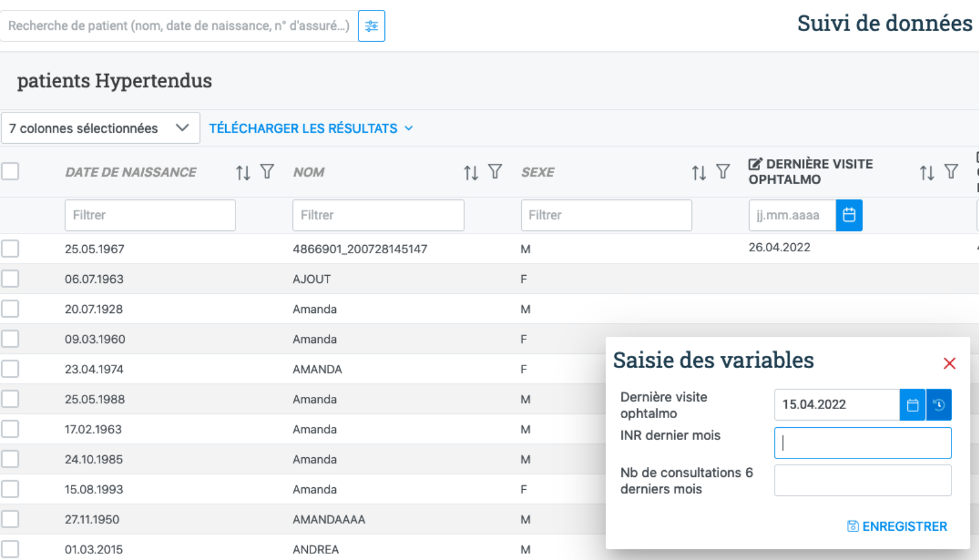Click the edit icon beside Dernière visite ophtalmo header
Image resolution: width=979 pixels, height=560 pixels.
[755, 164]
